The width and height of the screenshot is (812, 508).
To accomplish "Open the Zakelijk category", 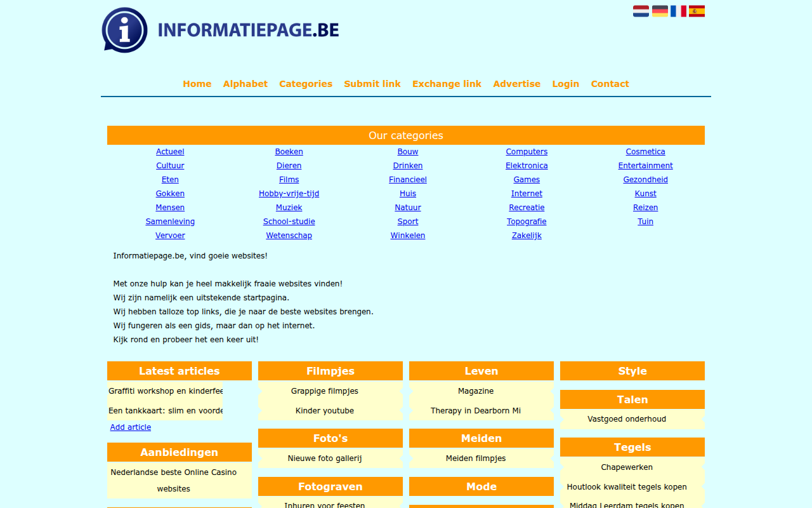I will (x=527, y=236).
